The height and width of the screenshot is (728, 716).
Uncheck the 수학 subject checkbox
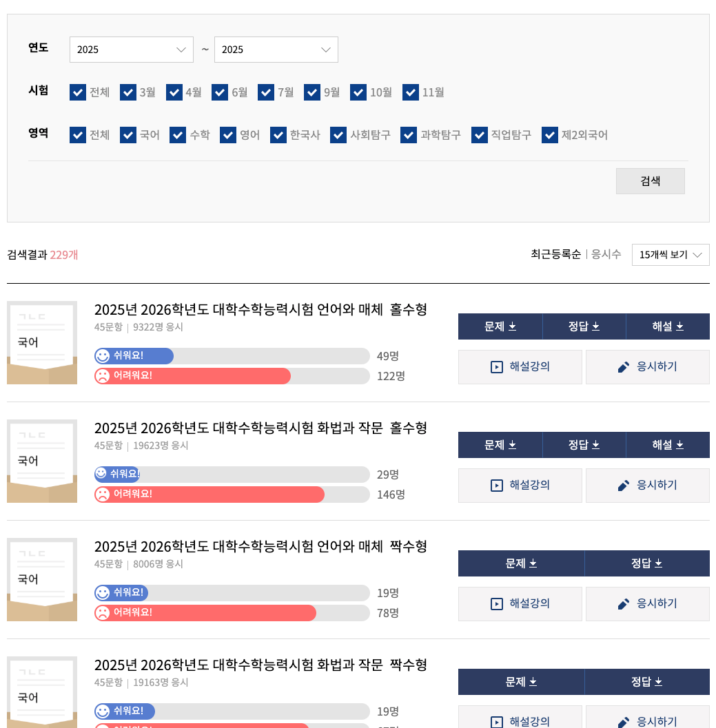click(x=178, y=135)
